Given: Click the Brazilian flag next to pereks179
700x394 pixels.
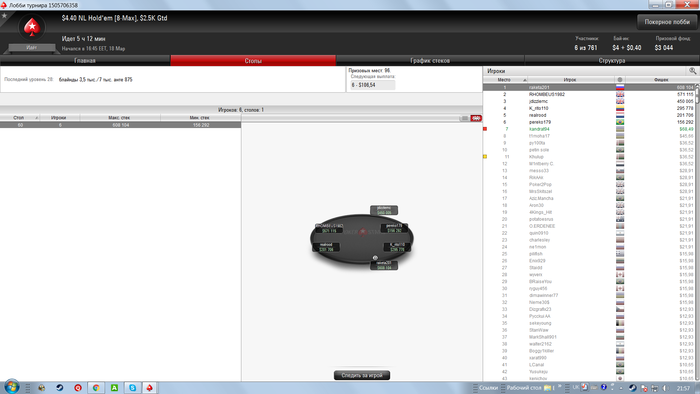Looking at the screenshot, I should tap(620, 122).
